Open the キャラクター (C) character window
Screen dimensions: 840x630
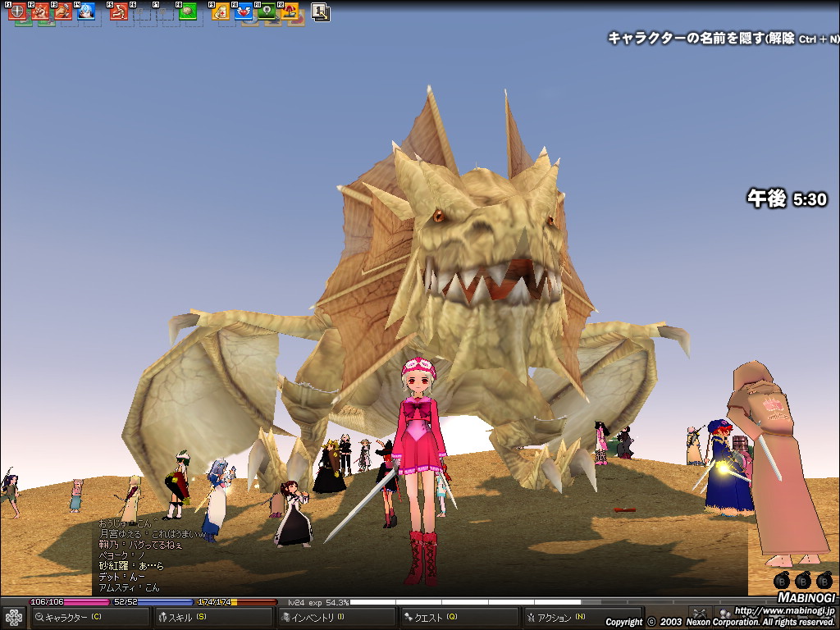click(x=89, y=617)
